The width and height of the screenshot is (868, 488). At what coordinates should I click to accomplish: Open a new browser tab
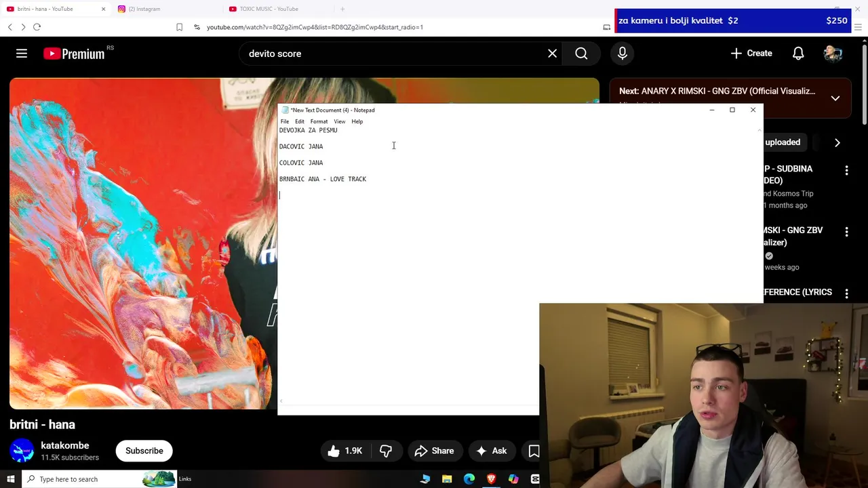(x=342, y=9)
